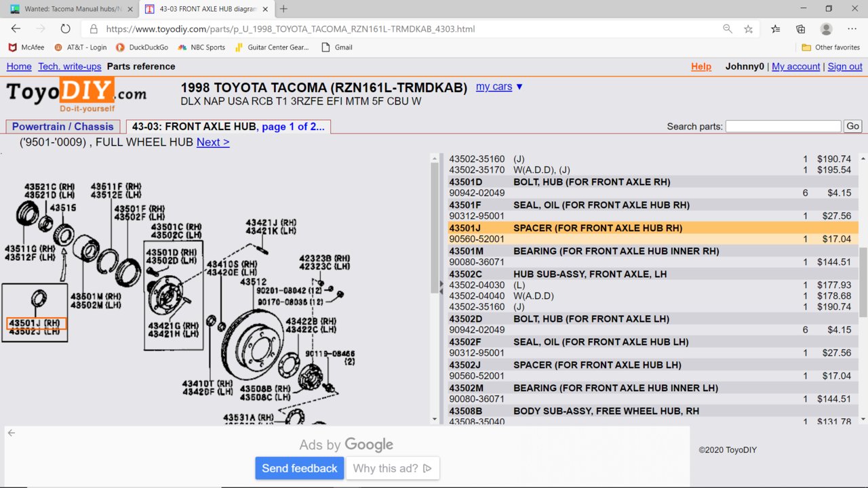Viewport: 868px width, 488px height.
Task: Click part number 43502-04040 W(A.D.D)
Action: coord(477,296)
